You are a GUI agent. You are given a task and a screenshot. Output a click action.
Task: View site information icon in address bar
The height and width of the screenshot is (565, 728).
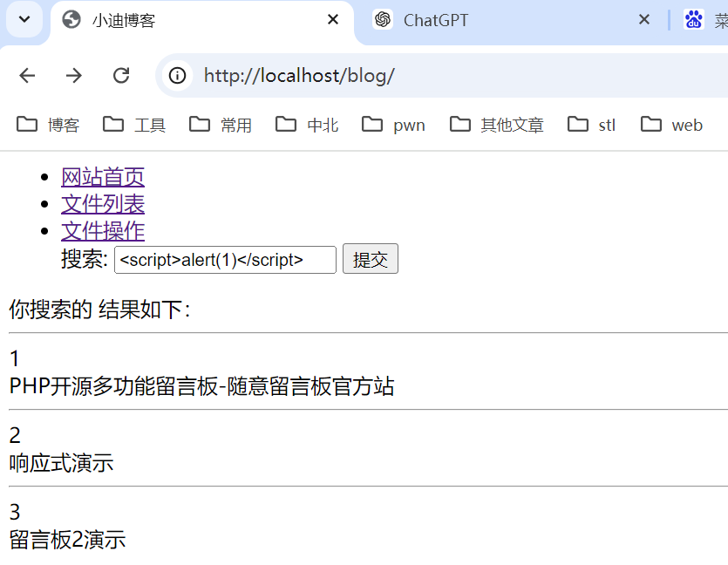177,75
